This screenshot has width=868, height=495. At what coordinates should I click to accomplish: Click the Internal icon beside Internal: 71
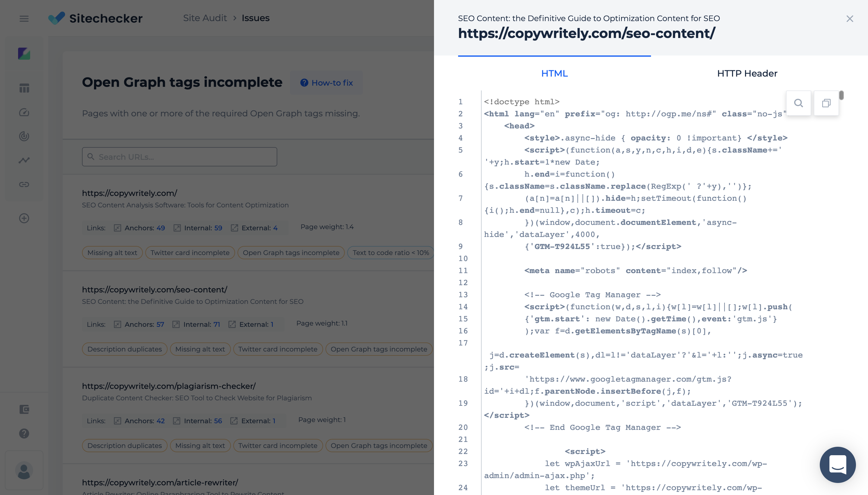point(176,324)
